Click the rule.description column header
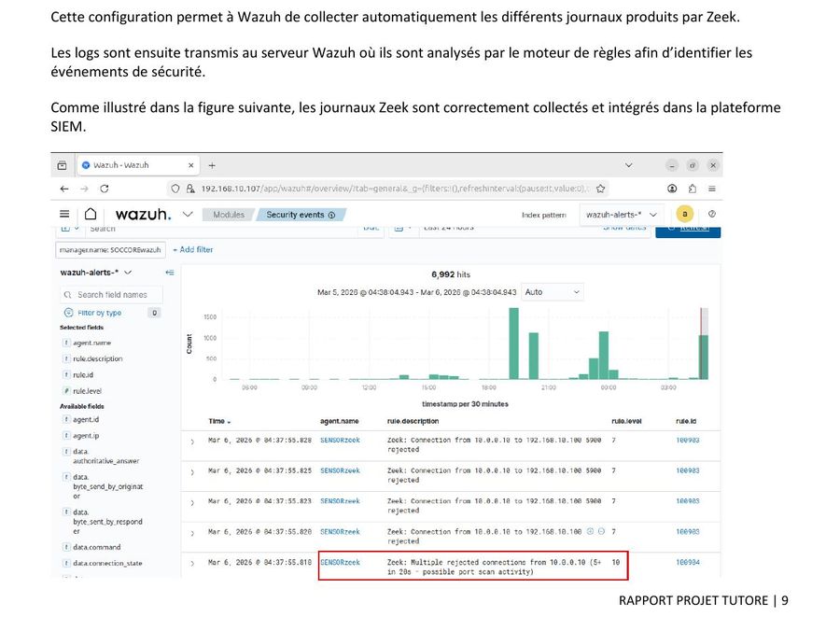The image size is (840, 617). click(413, 421)
